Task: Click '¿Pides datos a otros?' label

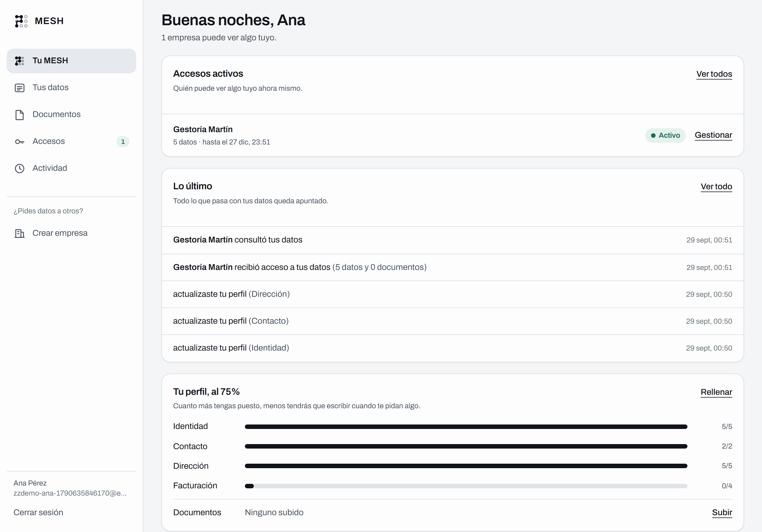Action: point(48,211)
